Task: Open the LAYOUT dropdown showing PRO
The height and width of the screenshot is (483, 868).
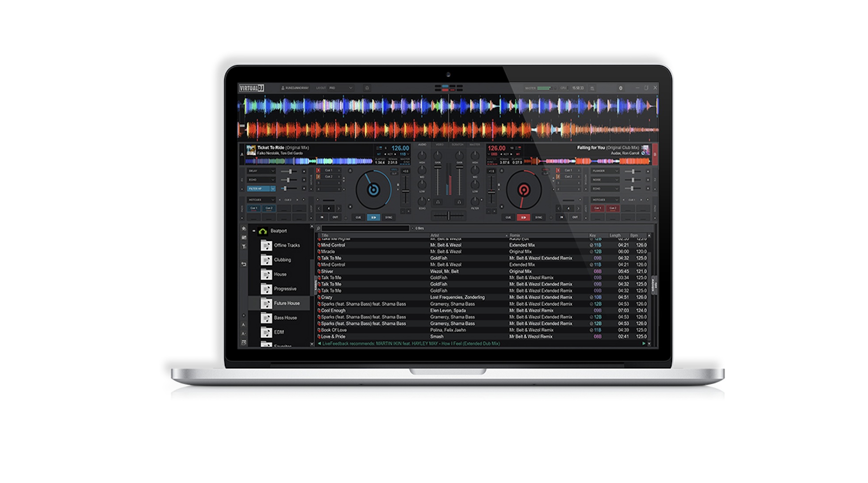Action: [x=341, y=88]
